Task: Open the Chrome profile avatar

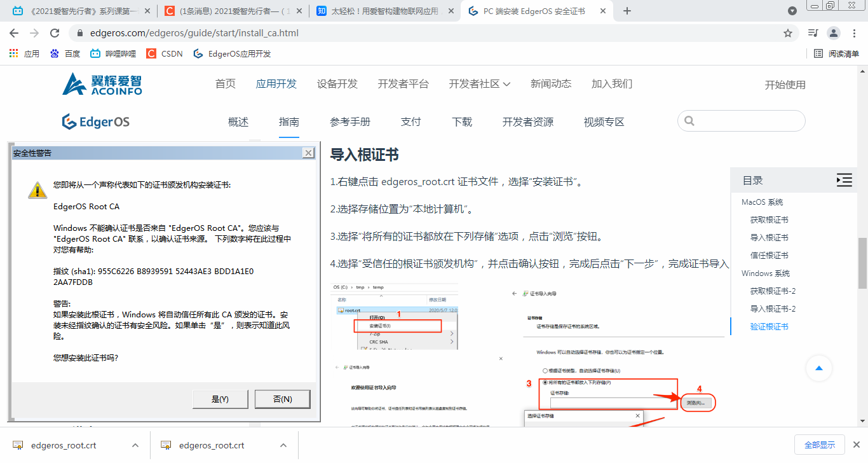Action: click(x=834, y=33)
